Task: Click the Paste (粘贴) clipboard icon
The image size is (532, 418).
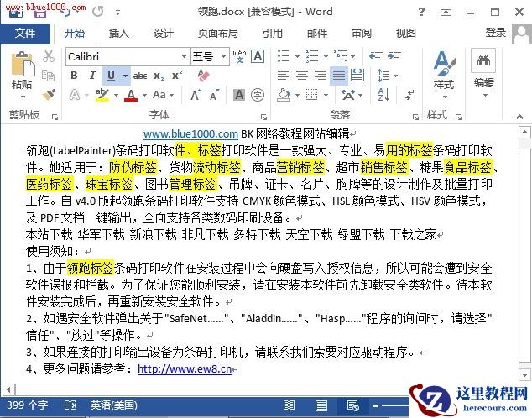Action: [x=23, y=64]
